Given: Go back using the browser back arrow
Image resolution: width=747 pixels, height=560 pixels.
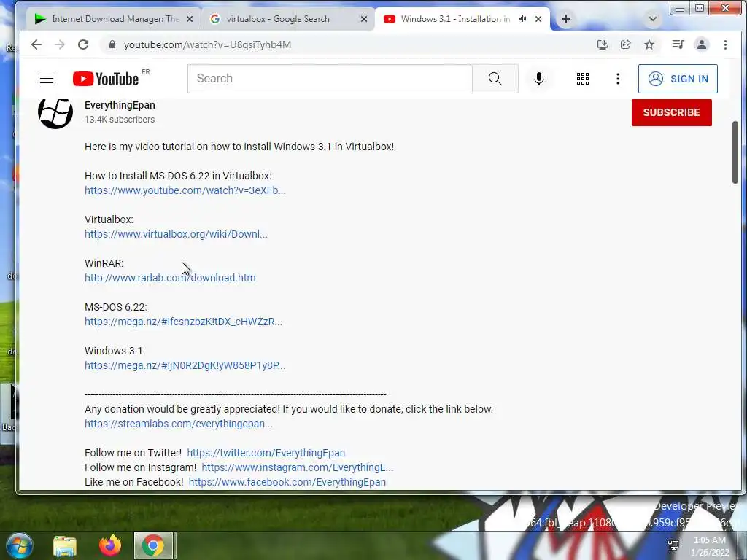Looking at the screenshot, I should point(36,44).
